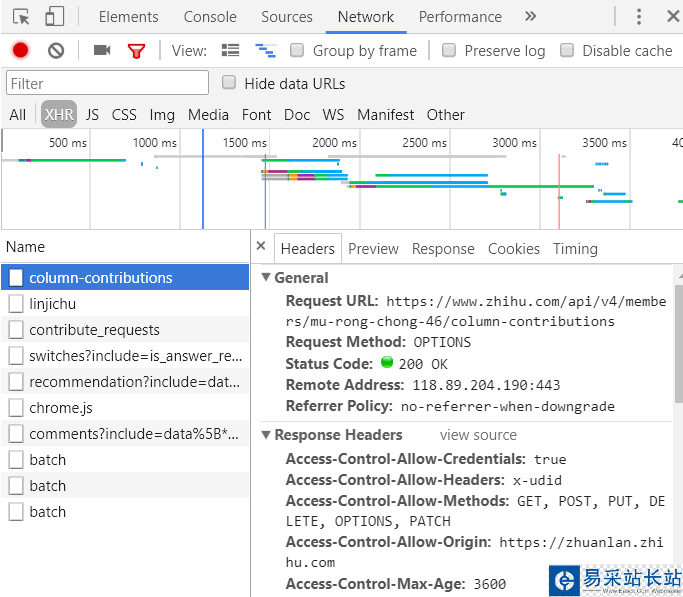Click the Remote Address value 118.89.204.190:443
Viewport: 683px width, 597px height.
[x=486, y=385]
